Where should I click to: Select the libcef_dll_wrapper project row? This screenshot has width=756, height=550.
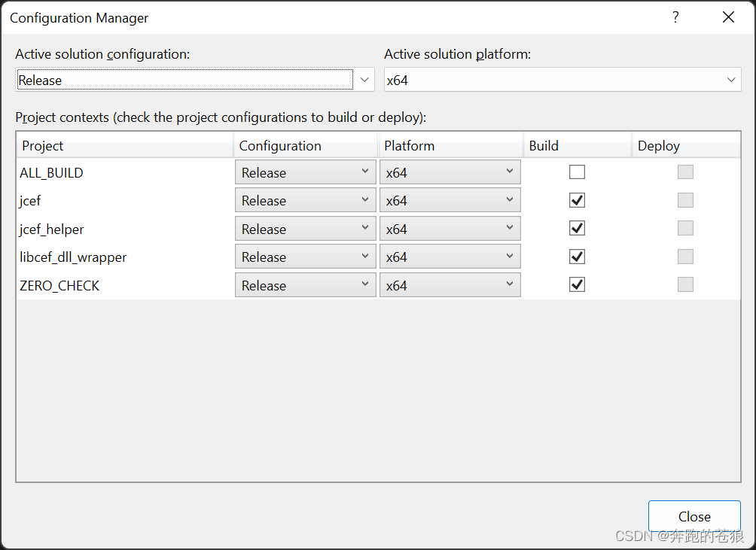73,257
